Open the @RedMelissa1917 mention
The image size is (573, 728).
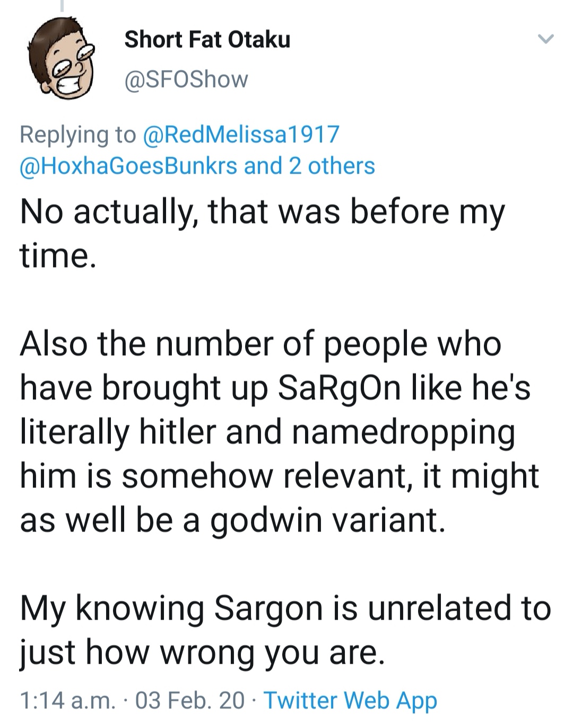point(241,134)
